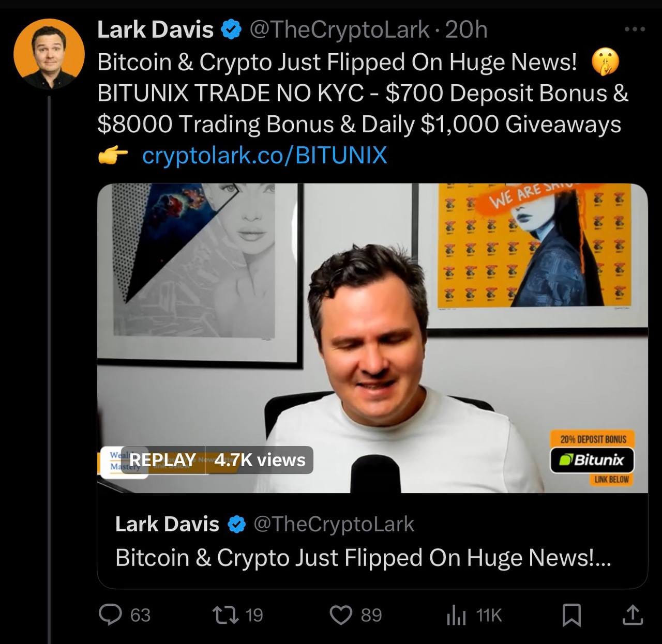Open the three-dot more options menu
The width and height of the screenshot is (662, 644).
click(x=635, y=29)
